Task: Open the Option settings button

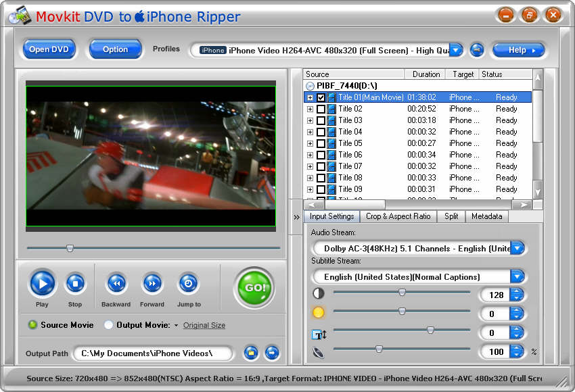Action: [116, 49]
